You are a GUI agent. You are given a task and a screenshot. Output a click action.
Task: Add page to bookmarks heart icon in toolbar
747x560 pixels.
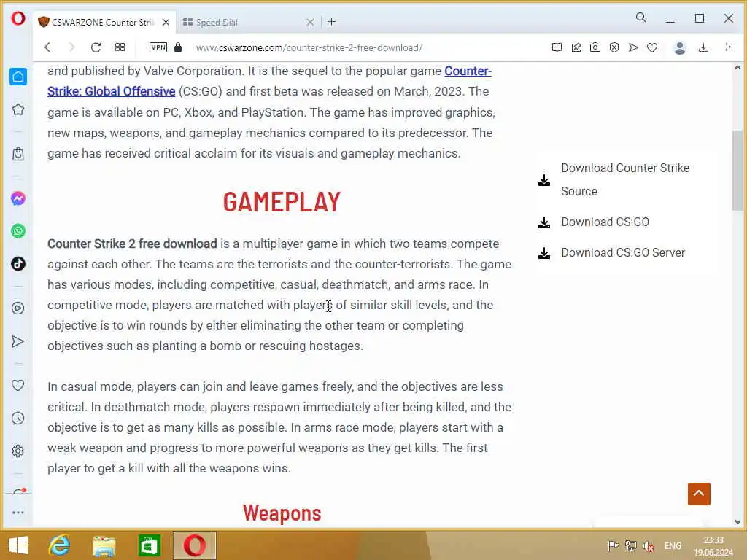[x=652, y=47]
